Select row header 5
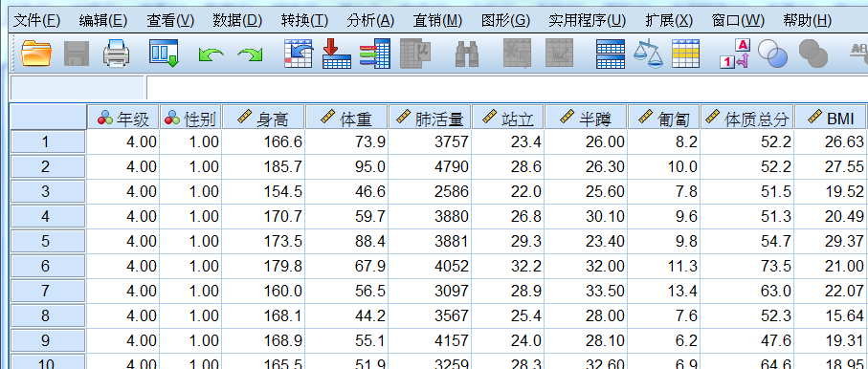868x369 pixels. (x=48, y=241)
